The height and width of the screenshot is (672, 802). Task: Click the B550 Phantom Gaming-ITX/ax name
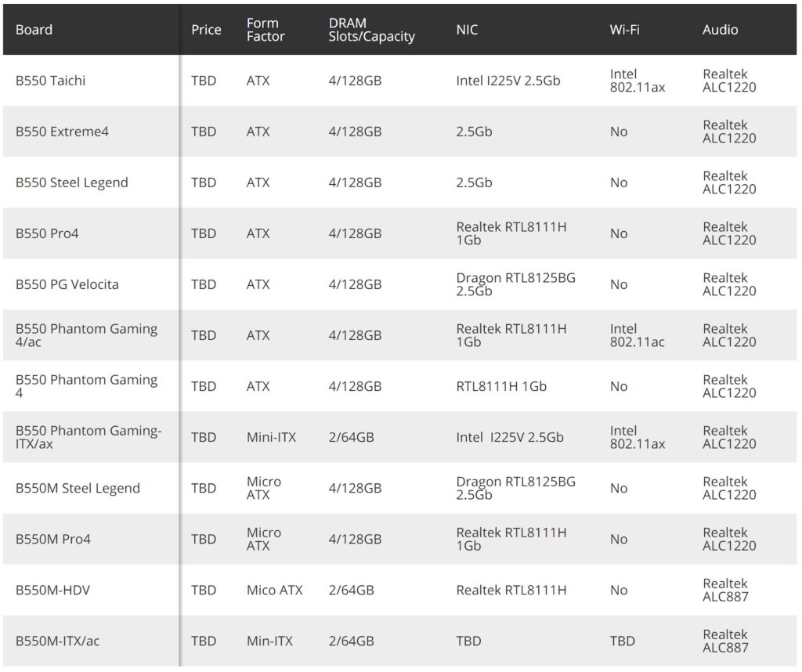(88, 437)
